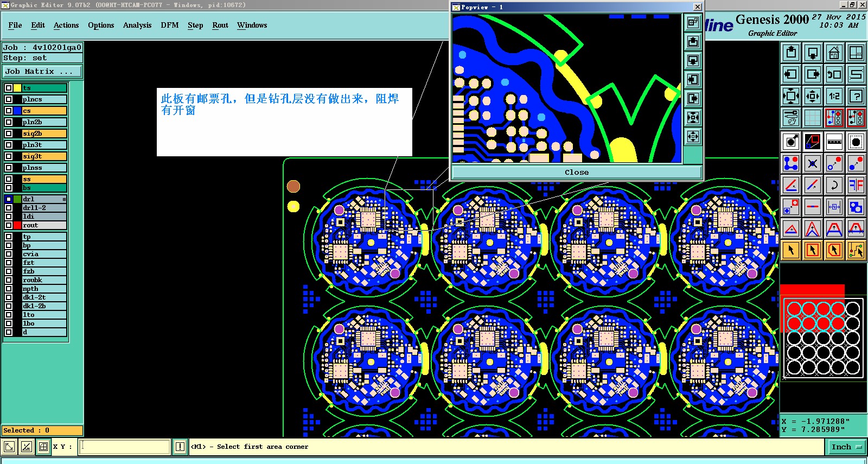Viewport: 868px width, 464px height.
Task: Click red color swatch of rout layer
Action: (17, 225)
